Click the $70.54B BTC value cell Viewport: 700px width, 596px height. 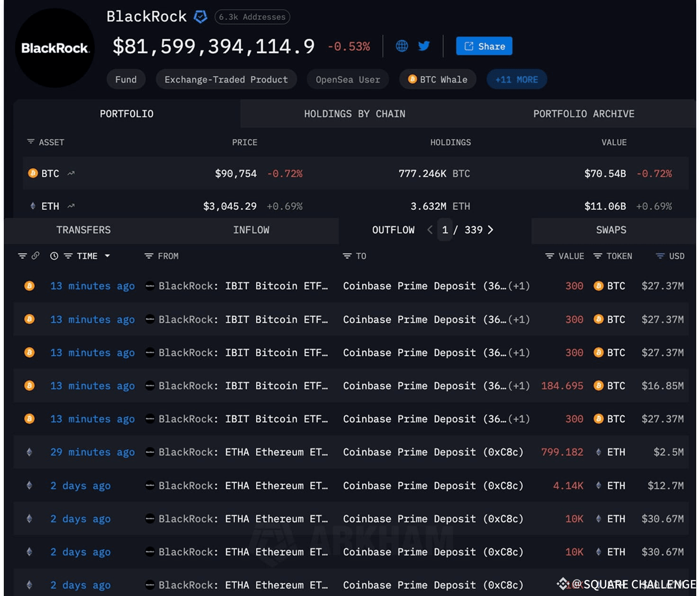tap(605, 173)
